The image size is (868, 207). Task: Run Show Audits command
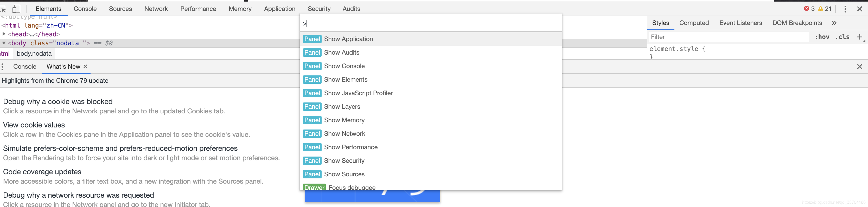coord(431,53)
